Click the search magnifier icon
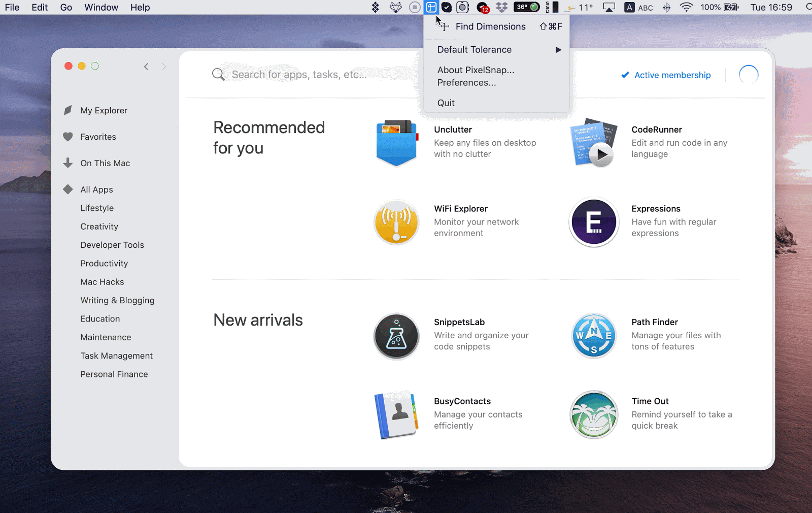812x513 pixels. 218,75
